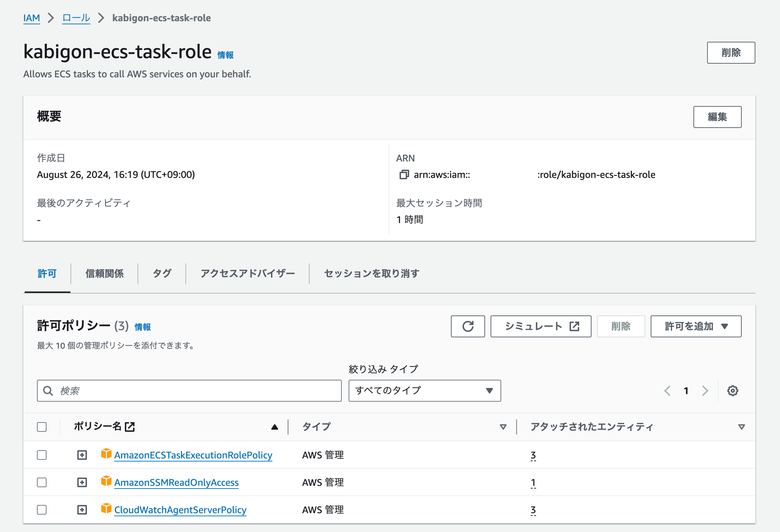Switch to the タグ tab
The height and width of the screenshot is (532, 780).
161,273
